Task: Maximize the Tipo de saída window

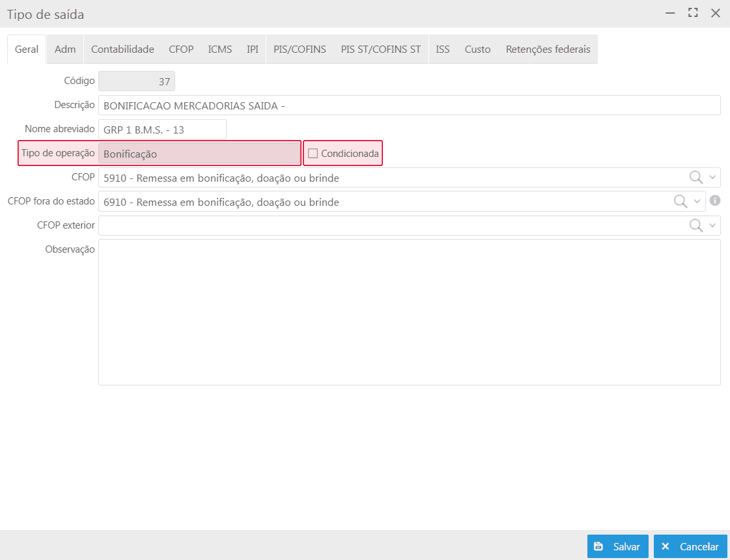Action: coord(693,13)
